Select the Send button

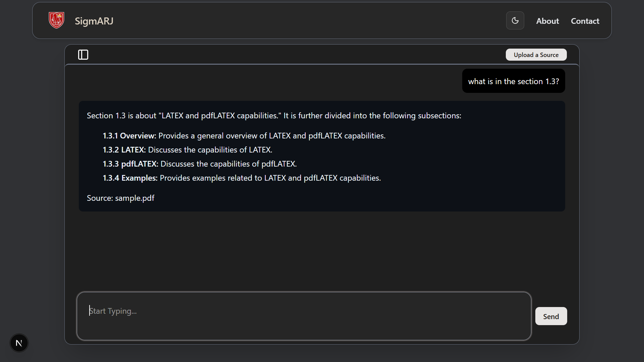(551, 316)
